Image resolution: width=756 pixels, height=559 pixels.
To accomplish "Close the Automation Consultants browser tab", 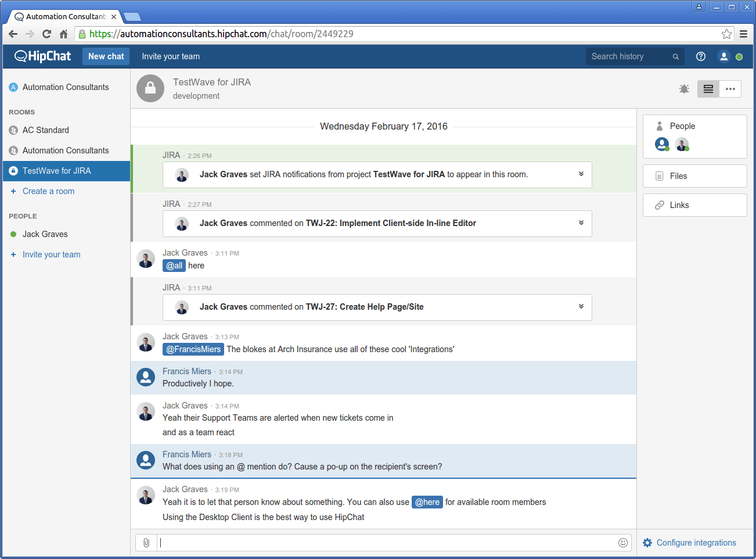I will coord(114,17).
